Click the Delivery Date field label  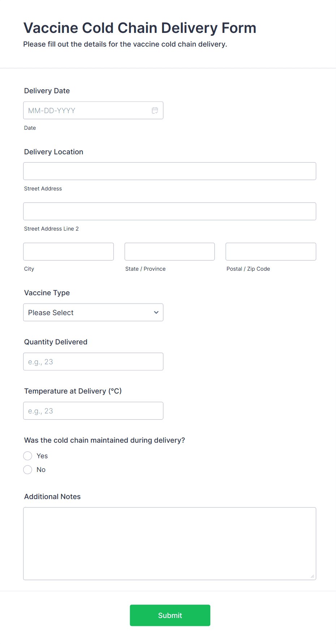click(x=47, y=91)
